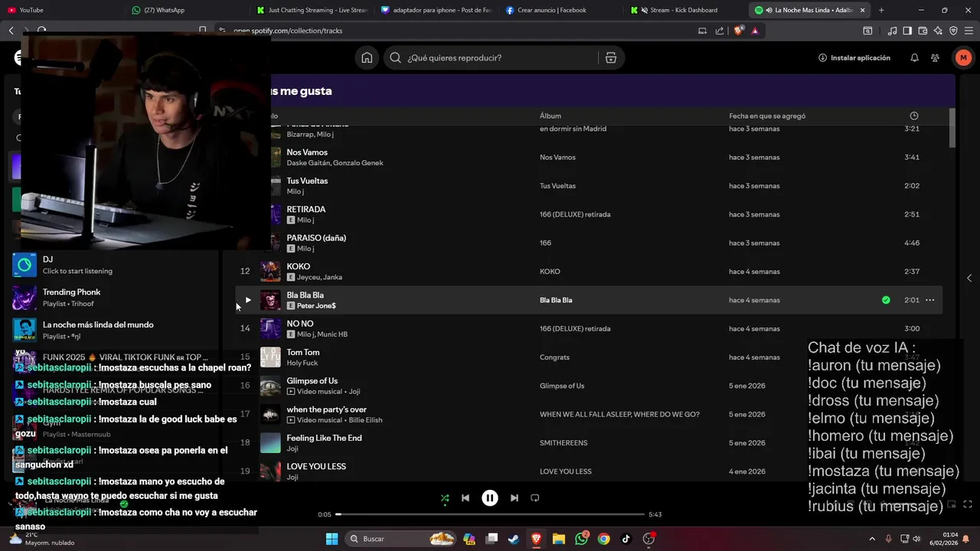Switch to adaptador para iphone tab
Screen dimensions: 980x551
click(437, 10)
